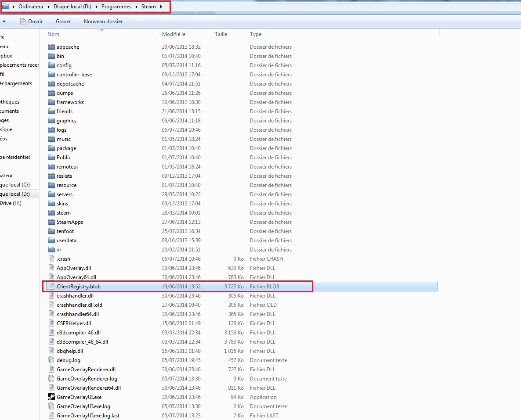Image resolution: width=521 pixels, height=420 pixels.
Task: Select the controller_base folder icon
Action: click(x=51, y=74)
